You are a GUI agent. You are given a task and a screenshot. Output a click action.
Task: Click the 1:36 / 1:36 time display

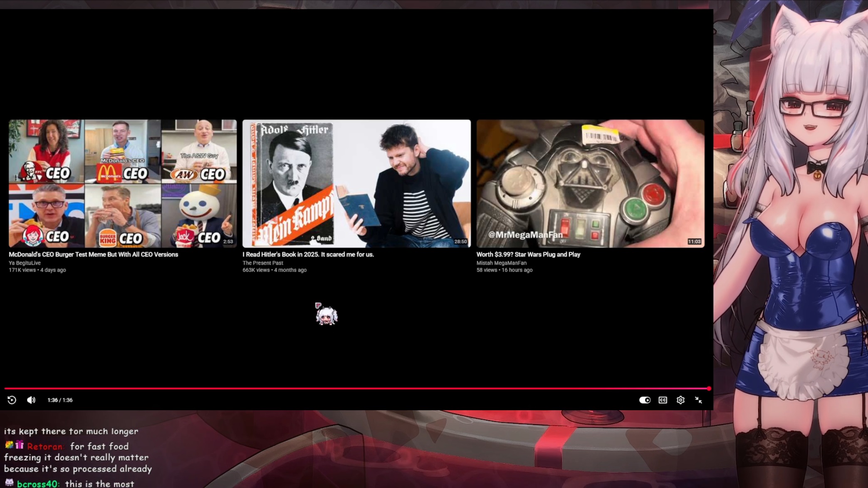[60, 400]
